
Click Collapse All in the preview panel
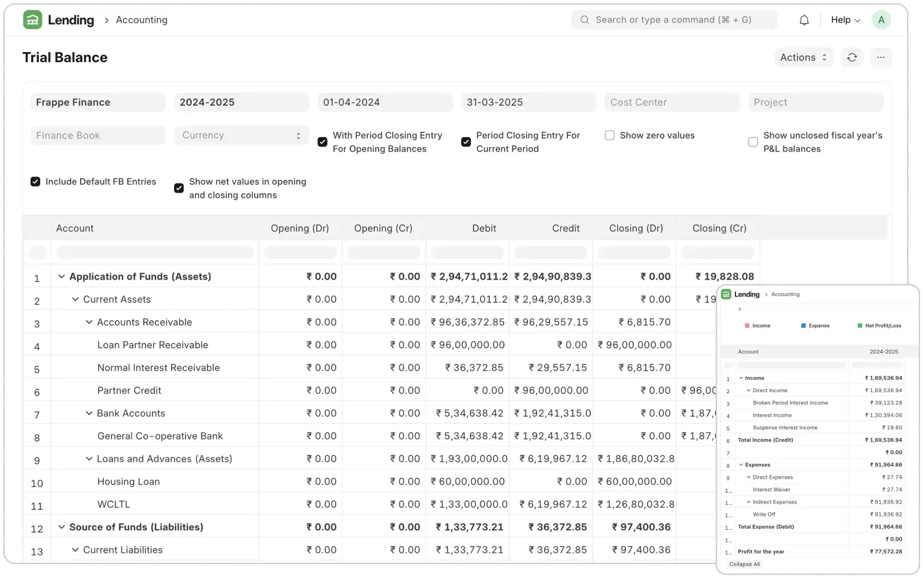pos(744,564)
